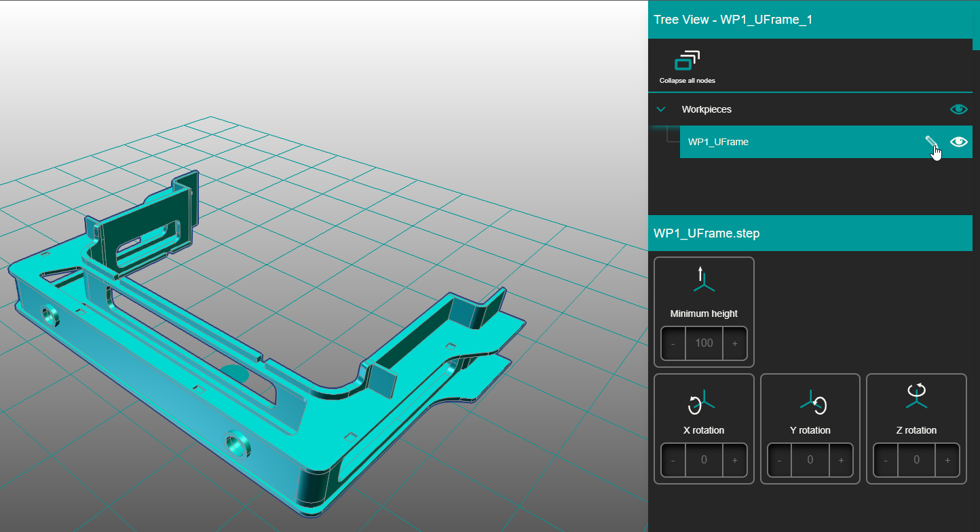The height and width of the screenshot is (532, 980).
Task: Decrease the Y rotation value
Action: tap(780, 460)
